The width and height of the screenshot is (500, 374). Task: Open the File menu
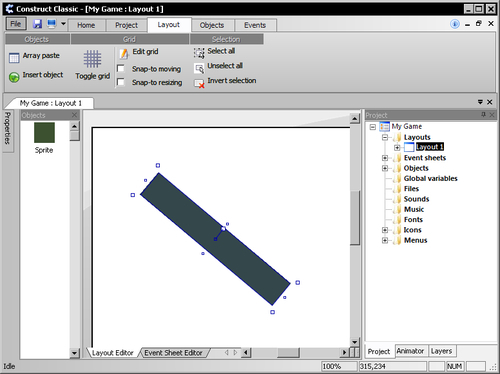point(16,24)
